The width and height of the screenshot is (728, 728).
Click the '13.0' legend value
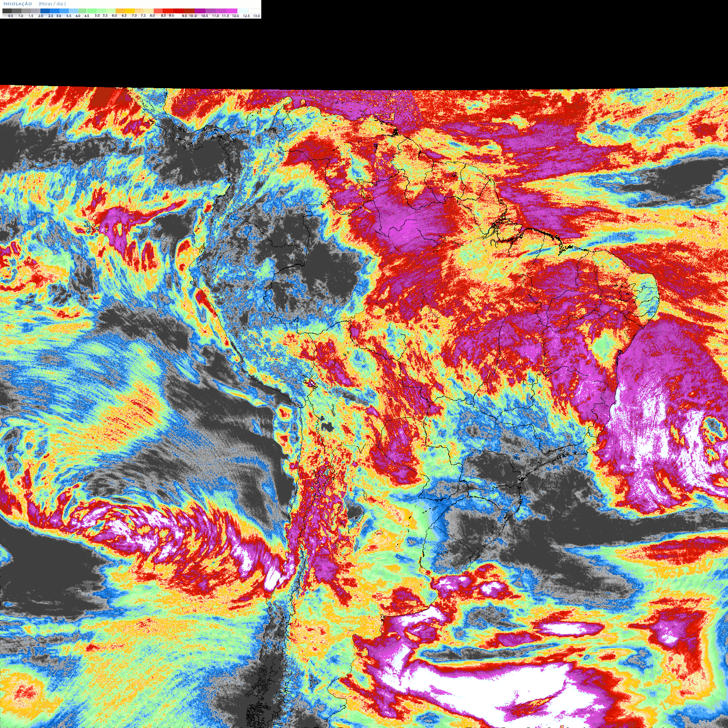[256, 16]
